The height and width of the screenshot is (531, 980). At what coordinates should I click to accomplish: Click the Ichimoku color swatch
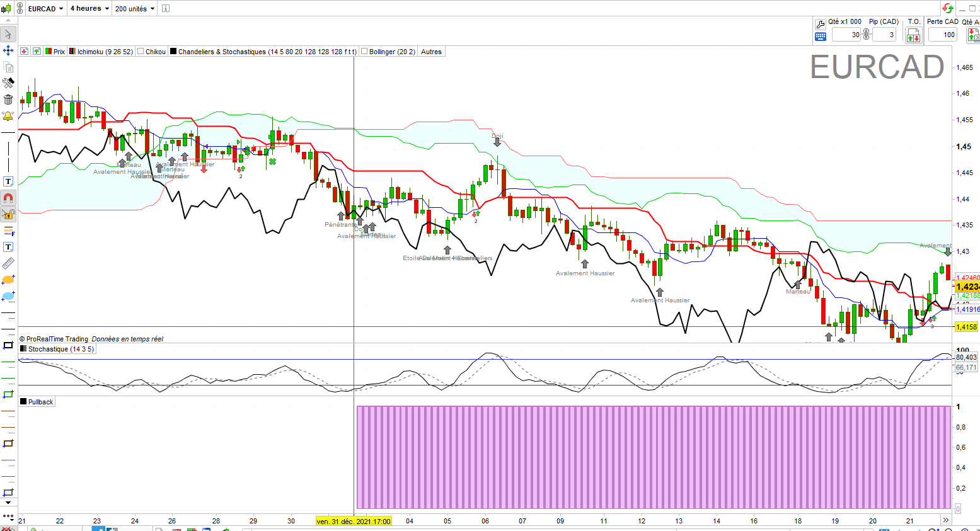[72, 52]
